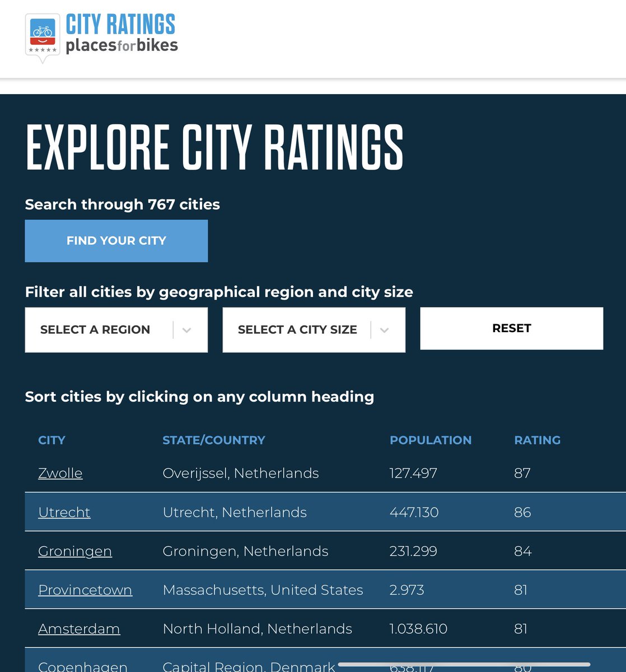Open the Copenhagen city link
The height and width of the screenshot is (672, 626).
coord(83,666)
